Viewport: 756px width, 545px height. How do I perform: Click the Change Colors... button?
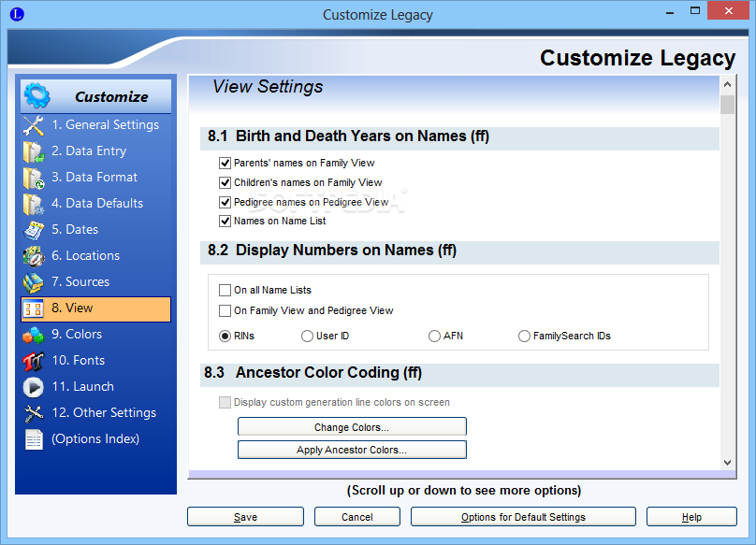[x=352, y=427]
